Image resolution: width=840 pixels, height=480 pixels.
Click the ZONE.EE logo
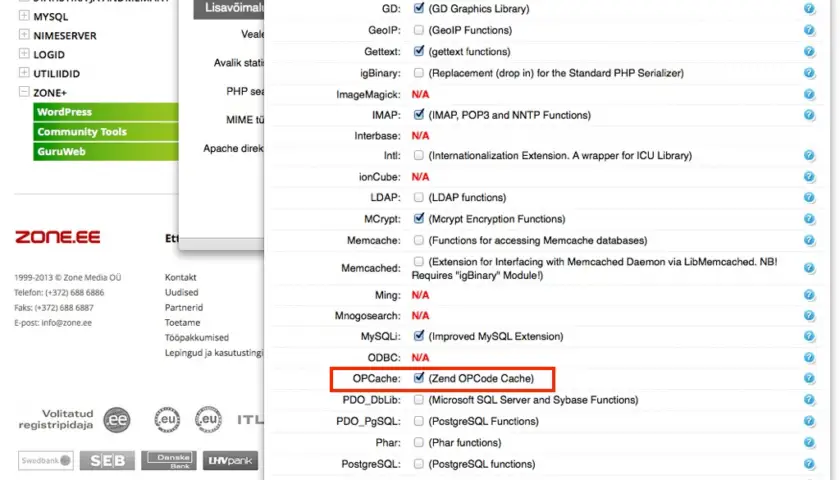57,237
